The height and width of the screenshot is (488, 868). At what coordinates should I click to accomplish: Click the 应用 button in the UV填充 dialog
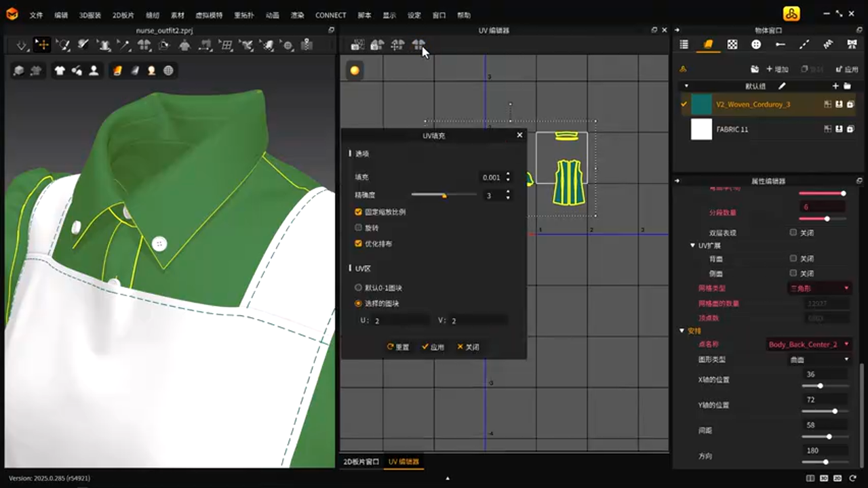coord(433,347)
